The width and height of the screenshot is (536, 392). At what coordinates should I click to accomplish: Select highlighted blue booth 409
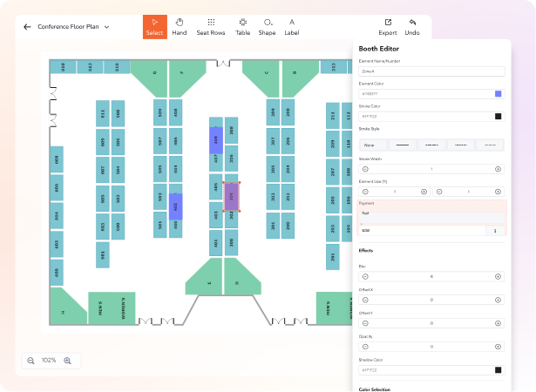(216, 140)
